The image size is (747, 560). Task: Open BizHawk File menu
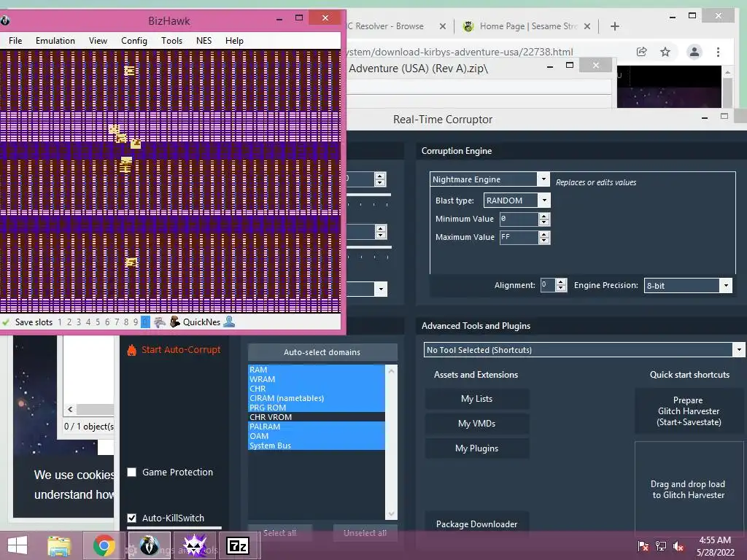15,41
